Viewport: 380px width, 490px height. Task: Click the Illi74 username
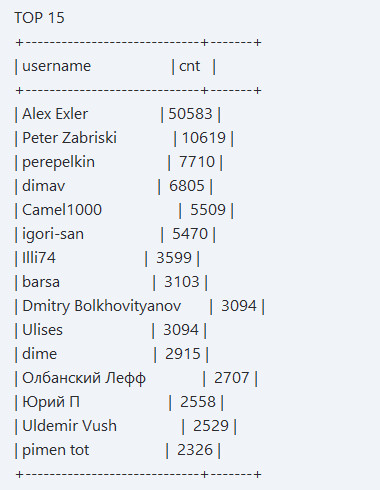tap(39, 258)
